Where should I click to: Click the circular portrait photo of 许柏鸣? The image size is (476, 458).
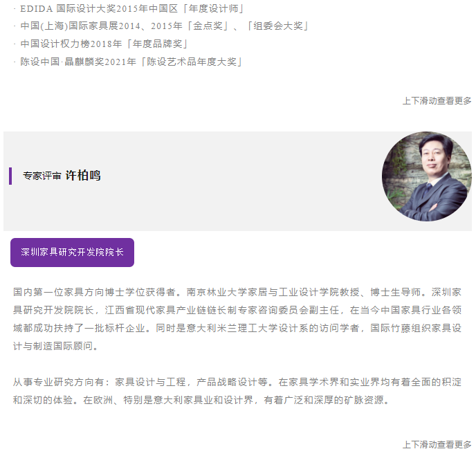(426, 176)
